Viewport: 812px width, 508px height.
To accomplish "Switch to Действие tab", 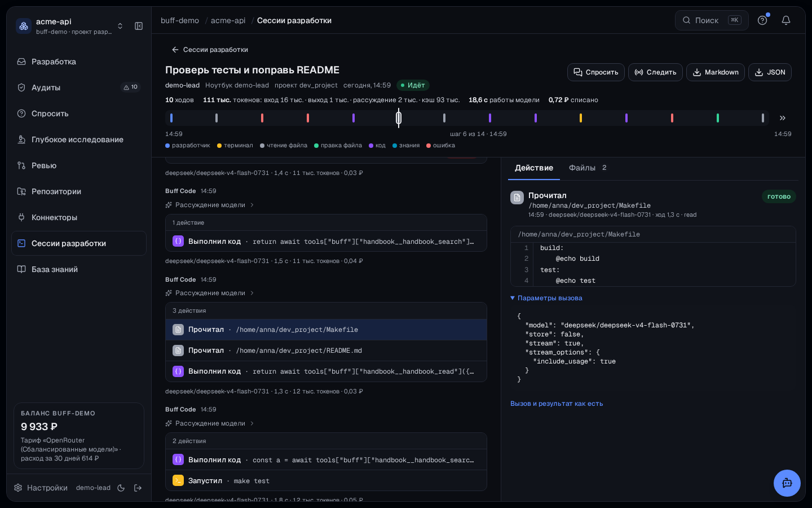I will 534,168.
